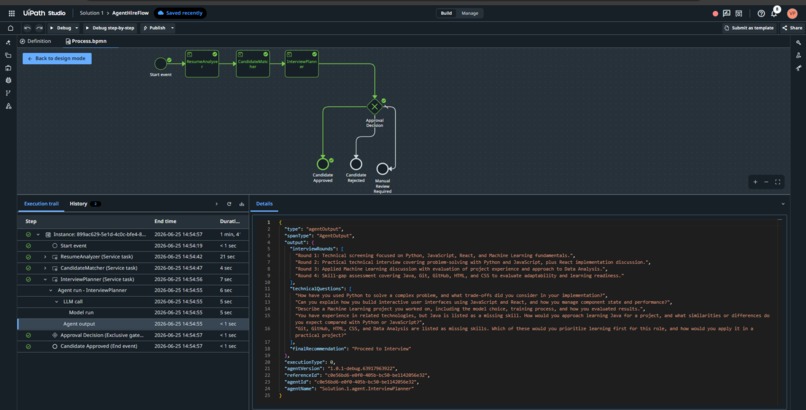This screenshot has height=410, width=806.
Task: Click the Undo arrow icon
Action: point(27,28)
